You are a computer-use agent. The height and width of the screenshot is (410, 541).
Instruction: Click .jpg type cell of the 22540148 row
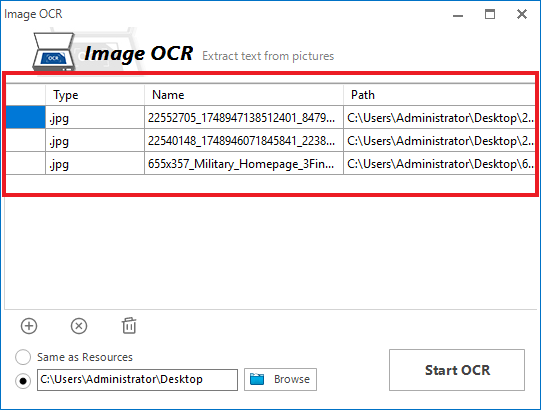pos(95,140)
